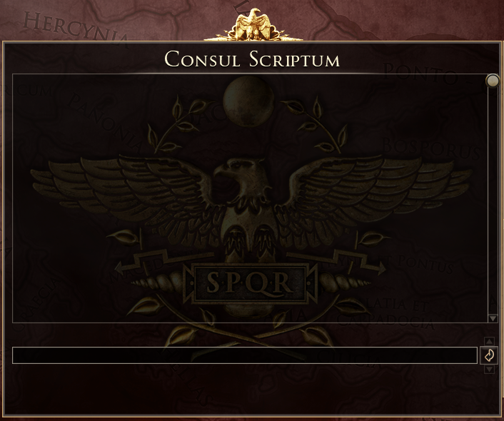The width and height of the screenshot is (504, 421).
Task: Focus the console command input field
Action: click(x=245, y=355)
